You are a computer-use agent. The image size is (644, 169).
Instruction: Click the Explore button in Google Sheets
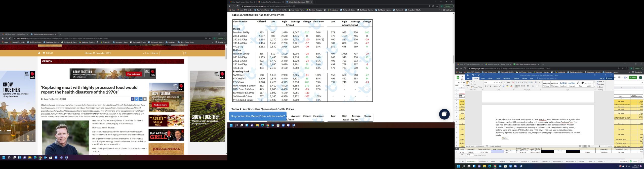click(x=634, y=161)
